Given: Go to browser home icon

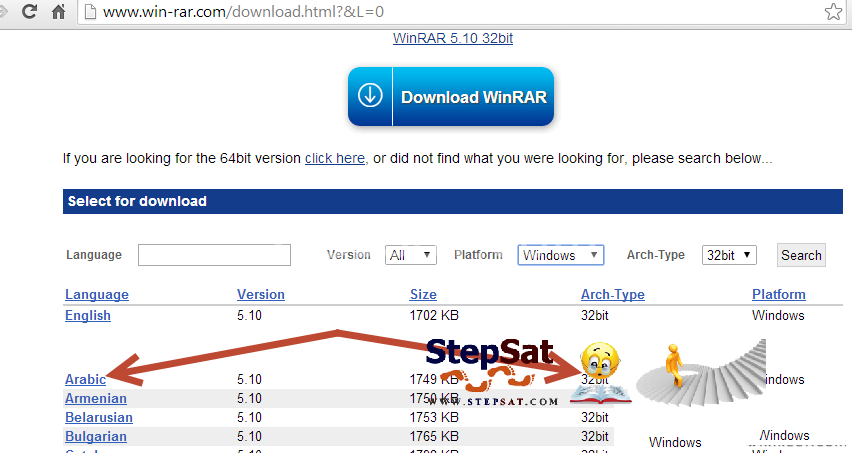Looking at the screenshot, I should (59, 13).
